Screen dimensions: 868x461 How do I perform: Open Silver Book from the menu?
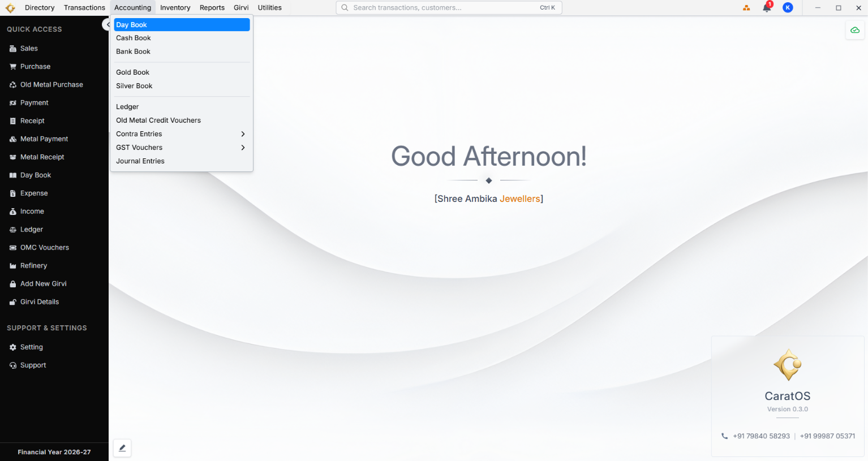coord(182,86)
